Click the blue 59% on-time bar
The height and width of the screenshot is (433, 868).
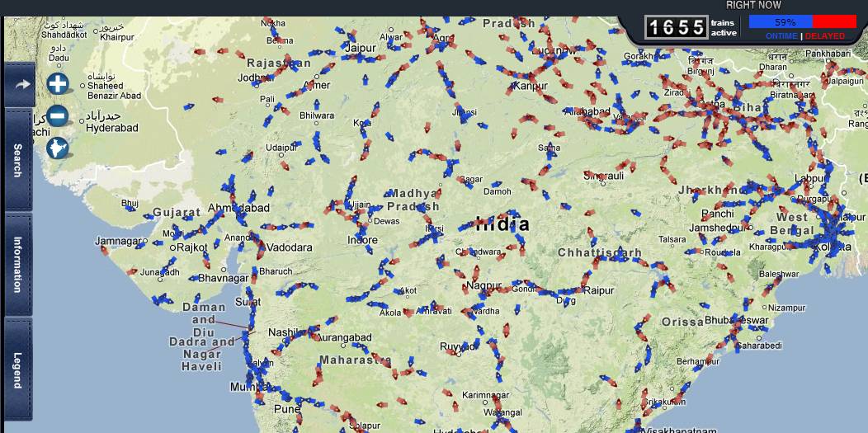click(x=781, y=22)
